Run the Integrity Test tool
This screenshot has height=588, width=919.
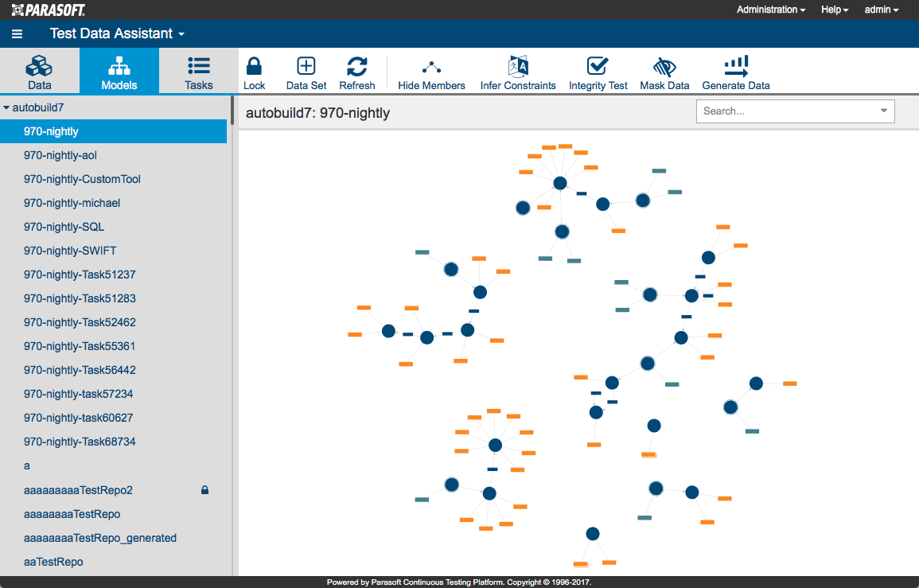(x=598, y=73)
